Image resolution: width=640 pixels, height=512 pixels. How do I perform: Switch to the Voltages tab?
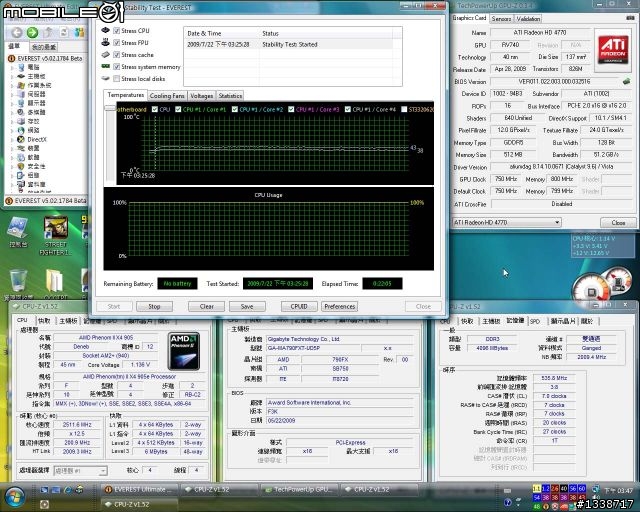[202, 96]
